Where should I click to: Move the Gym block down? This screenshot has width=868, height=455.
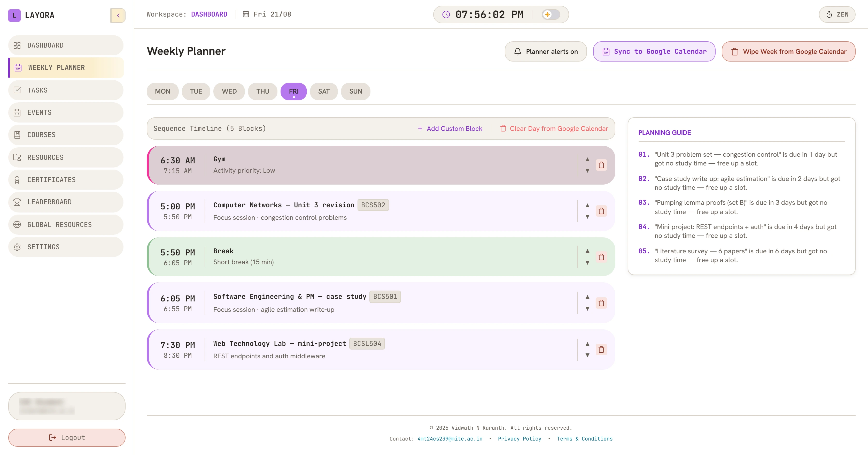[x=587, y=171]
